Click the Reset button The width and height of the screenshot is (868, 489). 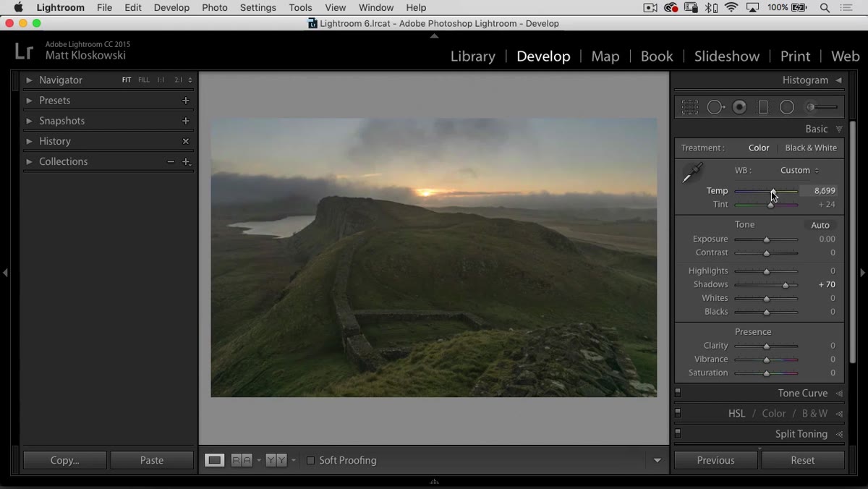point(803,460)
